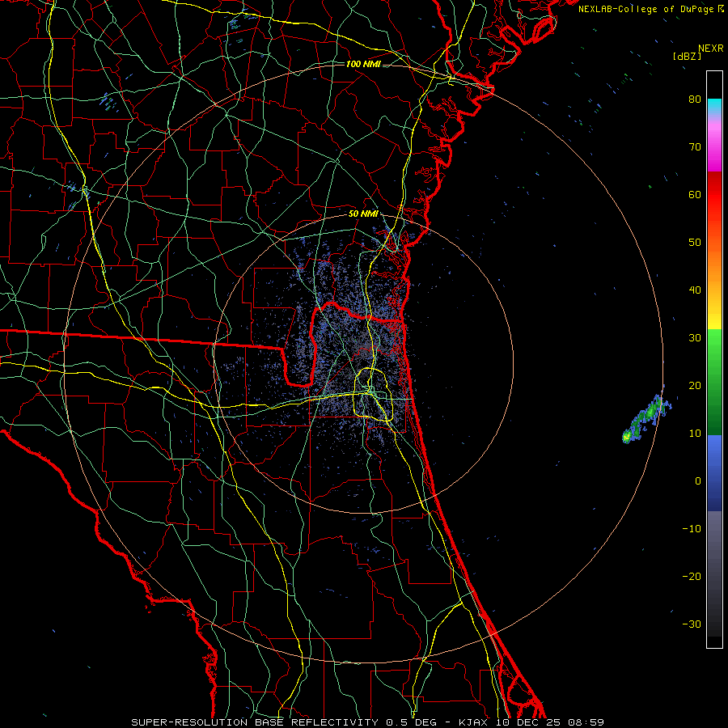This screenshot has width=728, height=728.
Task: Click the 20 dBZ scale value
Action: [x=695, y=385]
